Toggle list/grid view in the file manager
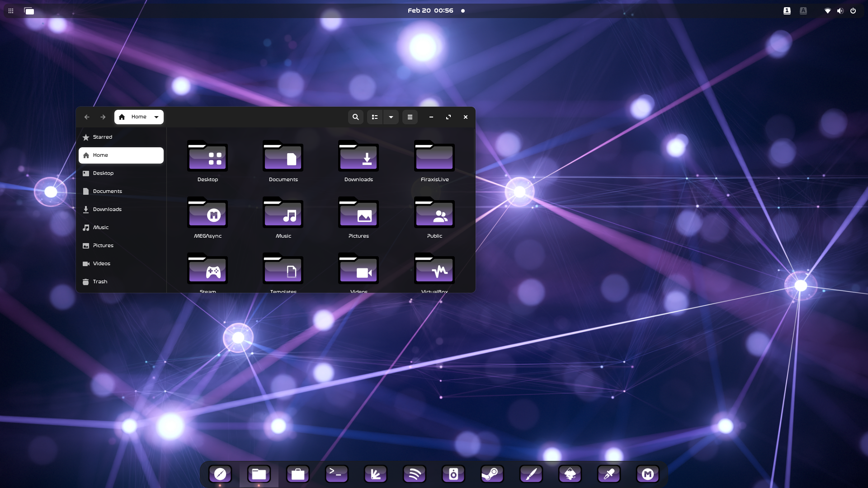 tap(375, 117)
